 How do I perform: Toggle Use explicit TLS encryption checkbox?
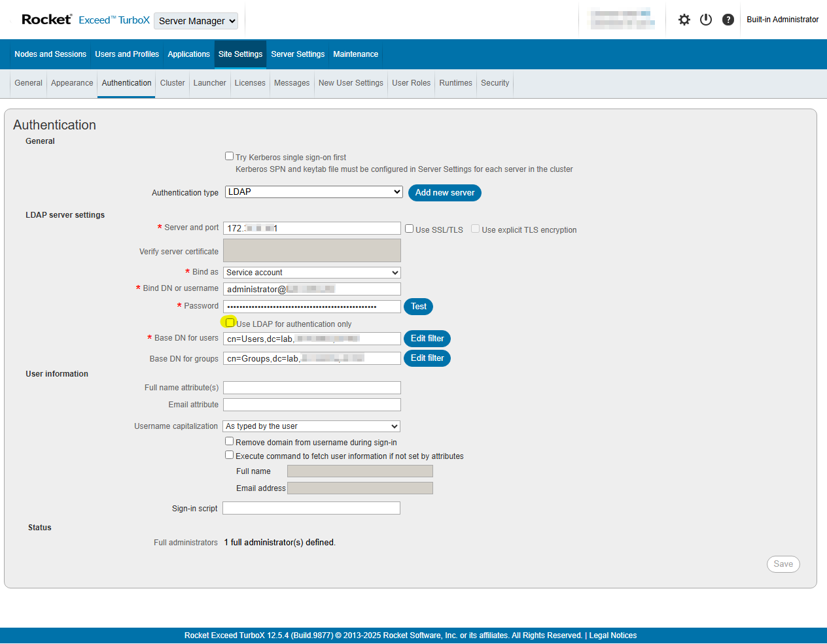point(476,229)
